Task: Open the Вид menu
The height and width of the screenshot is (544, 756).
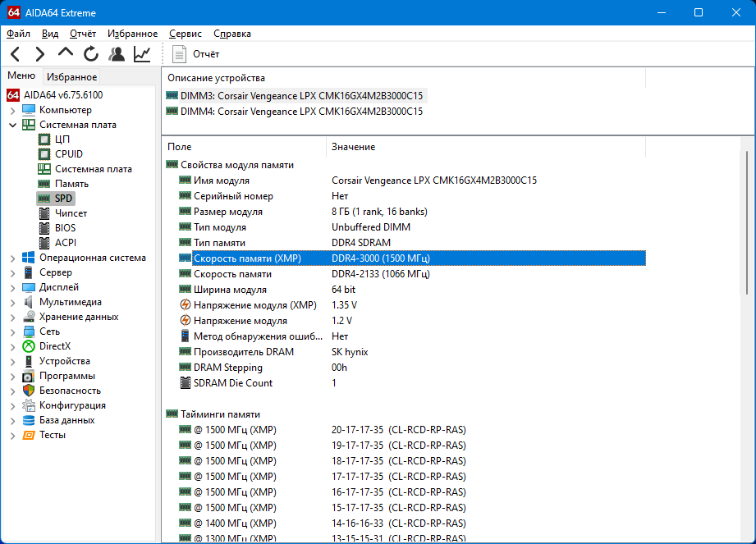Action: click(49, 34)
